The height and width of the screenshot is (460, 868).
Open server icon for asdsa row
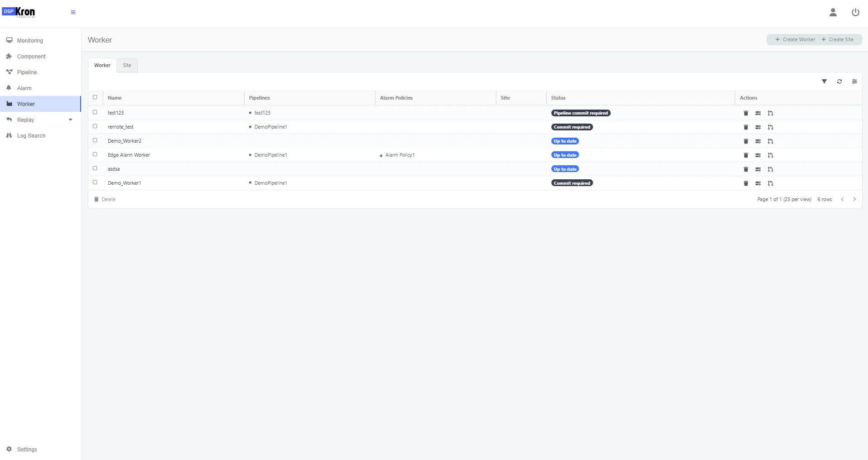point(758,169)
